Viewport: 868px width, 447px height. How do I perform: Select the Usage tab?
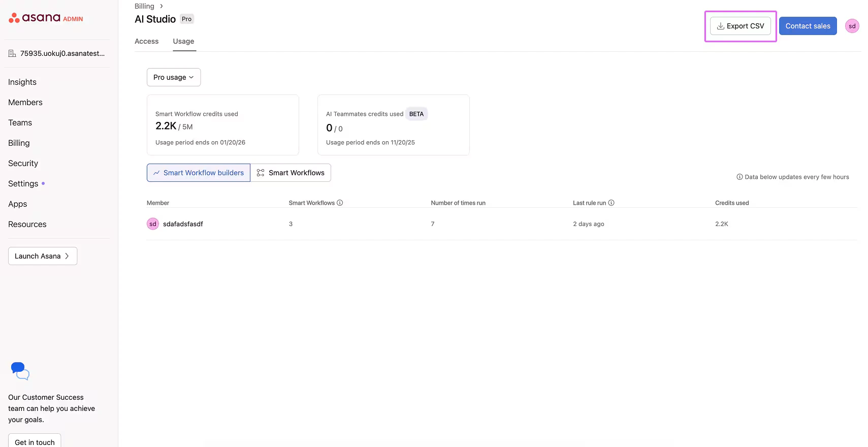tap(183, 41)
